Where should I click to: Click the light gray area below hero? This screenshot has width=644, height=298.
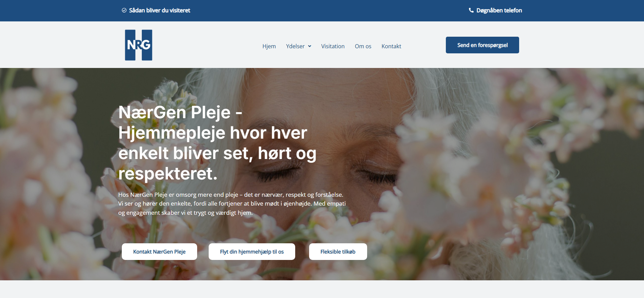[322, 289]
